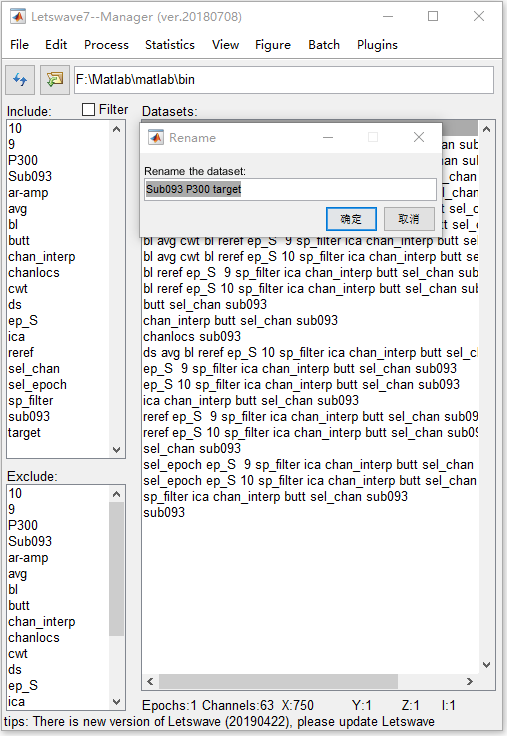507x736 pixels.
Task: Open the Plugins menu
Action: 377,45
